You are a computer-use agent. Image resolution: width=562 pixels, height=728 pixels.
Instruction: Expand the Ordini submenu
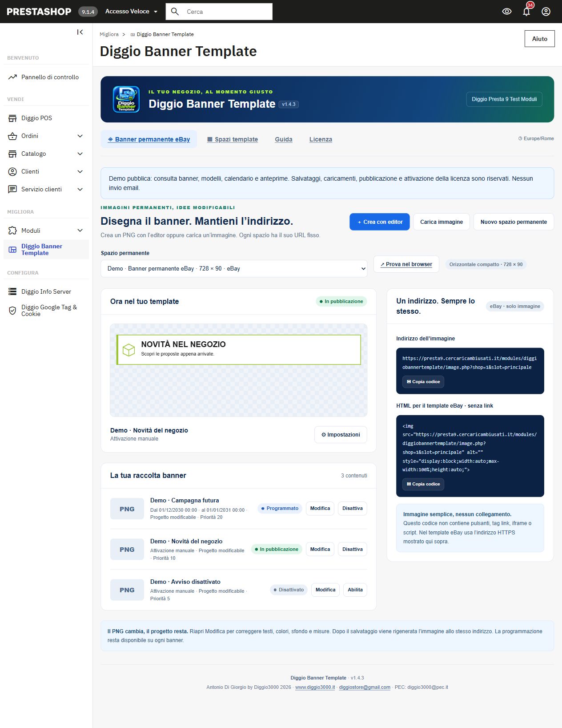coord(80,136)
